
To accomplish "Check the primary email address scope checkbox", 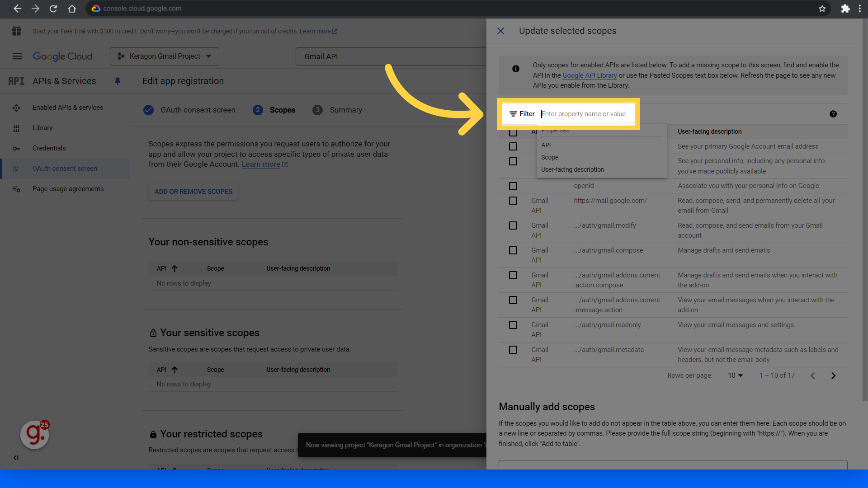I will pyautogui.click(x=513, y=146).
